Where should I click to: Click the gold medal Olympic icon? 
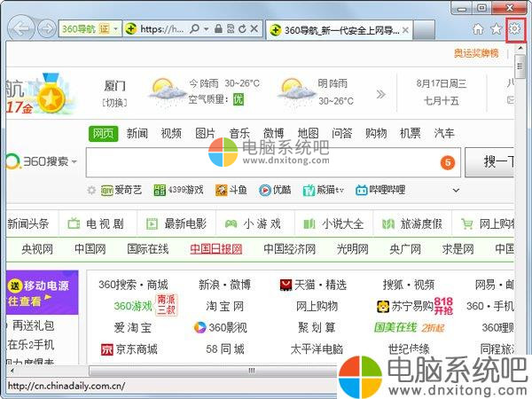point(51,94)
